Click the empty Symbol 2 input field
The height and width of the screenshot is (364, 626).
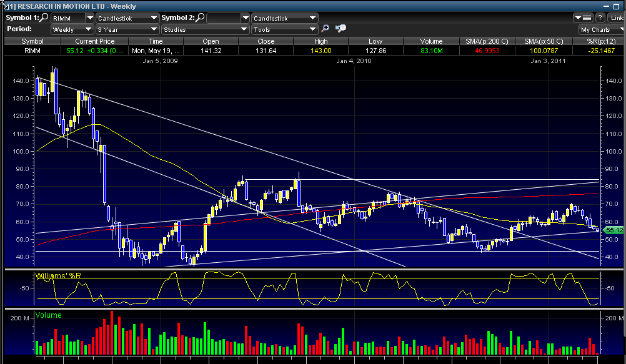pyautogui.click(x=224, y=18)
